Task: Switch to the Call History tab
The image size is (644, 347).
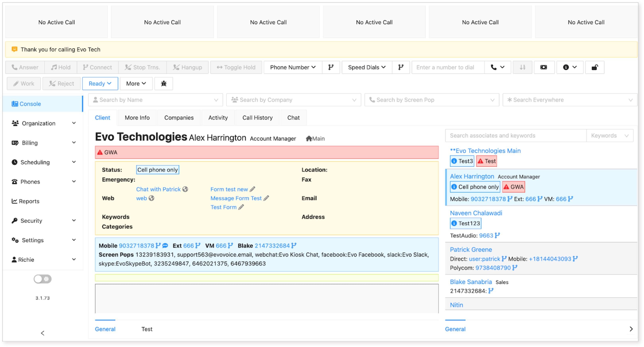Action: (x=257, y=118)
